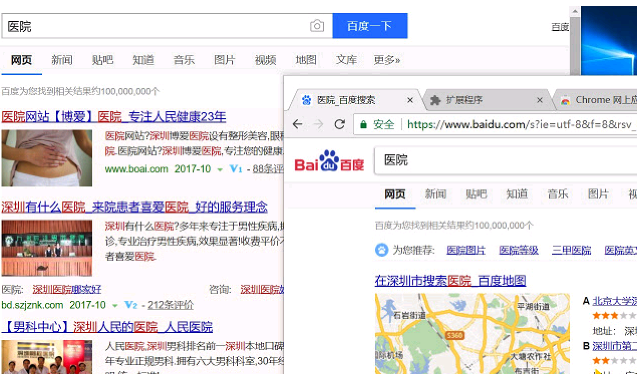Open the 地图 tab in left window
This screenshot has height=374, width=638.
306,60
